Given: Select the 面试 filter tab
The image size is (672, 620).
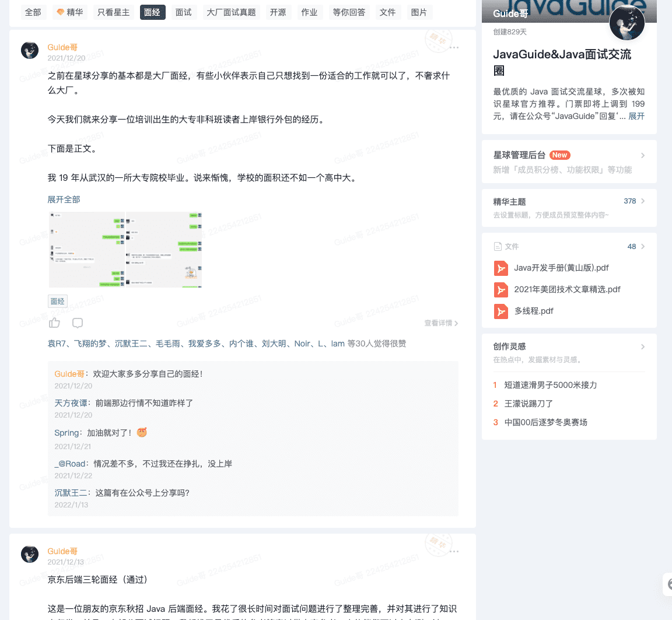Looking at the screenshot, I should [x=183, y=12].
